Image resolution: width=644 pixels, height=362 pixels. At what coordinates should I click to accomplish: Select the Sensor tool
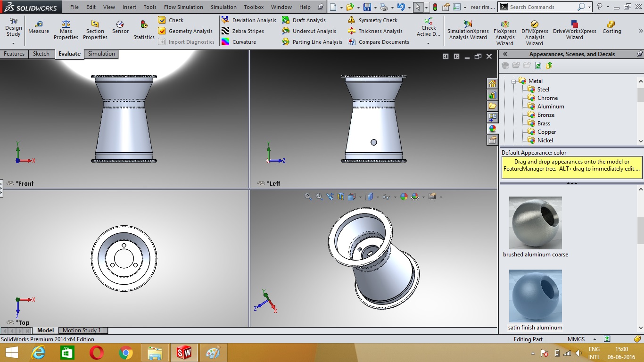click(x=120, y=27)
